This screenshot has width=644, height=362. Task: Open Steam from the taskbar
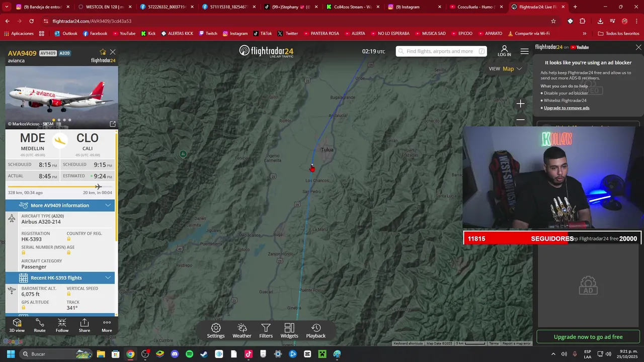[x=204, y=354]
